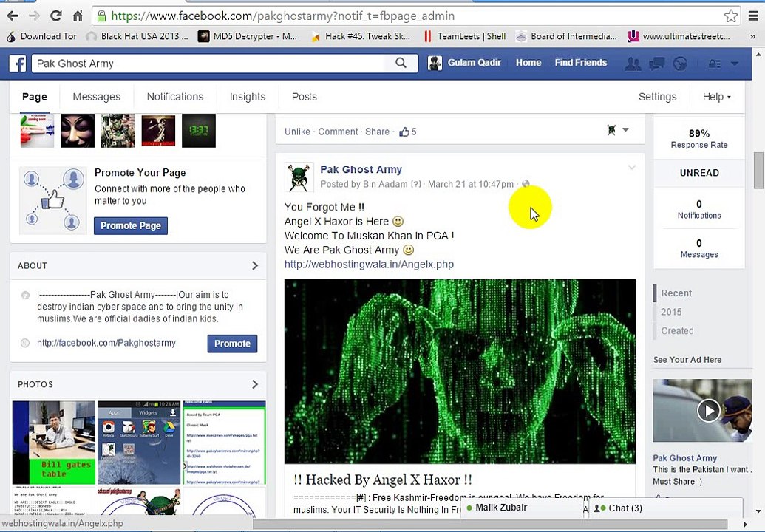Image resolution: width=765 pixels, height=532 pixels.
Task: Click the public globe icon on the post
Action: point(526,184)
